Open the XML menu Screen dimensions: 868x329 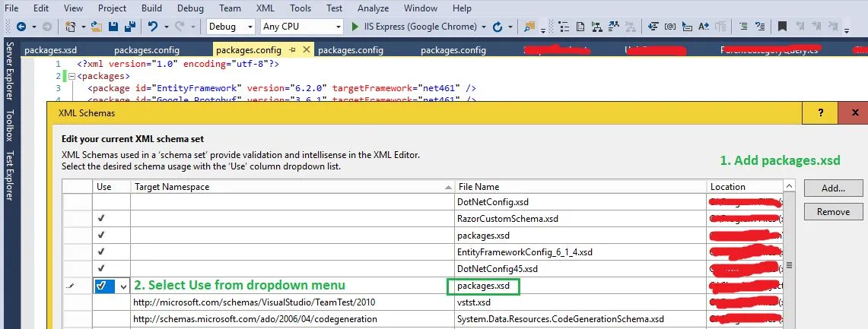click(x=265, y=8)
